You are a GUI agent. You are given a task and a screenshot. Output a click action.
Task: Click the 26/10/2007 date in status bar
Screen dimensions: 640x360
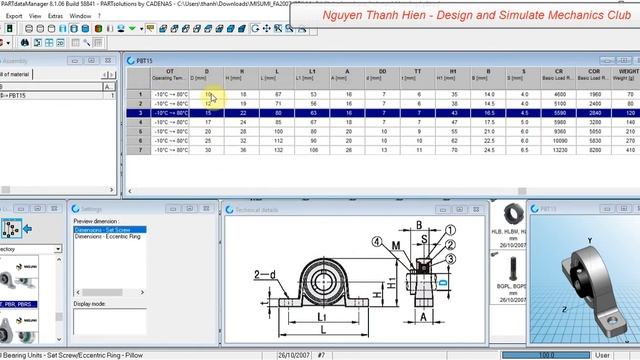(x=294, y=356)
